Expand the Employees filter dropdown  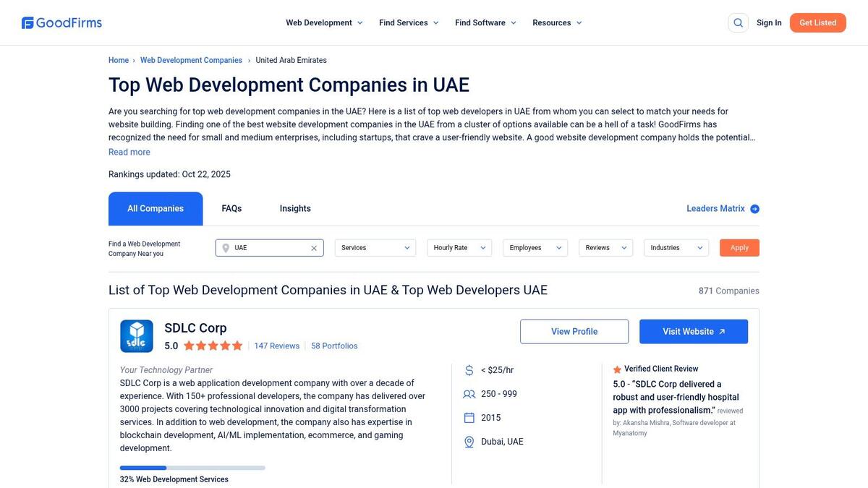click(535, 248)
